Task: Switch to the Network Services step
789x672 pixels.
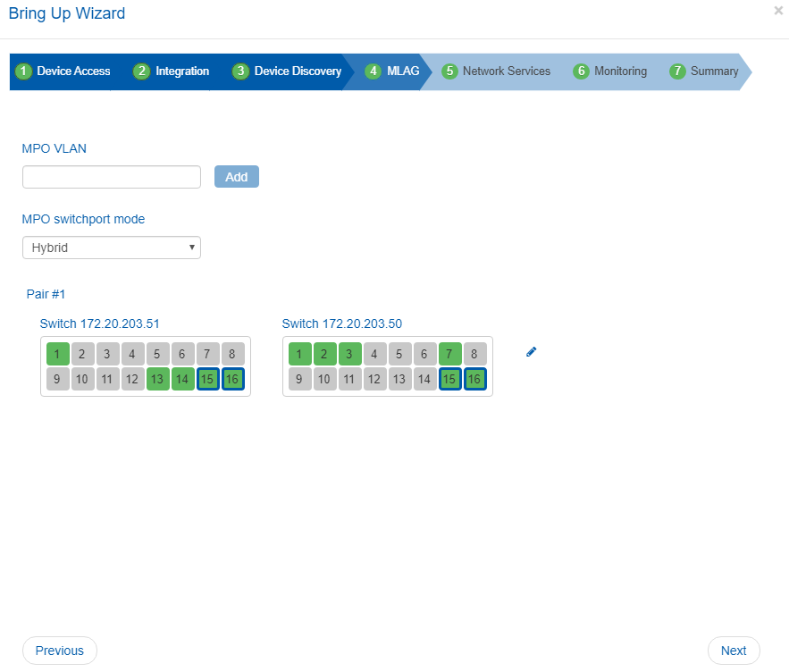Action: point(497,71)
